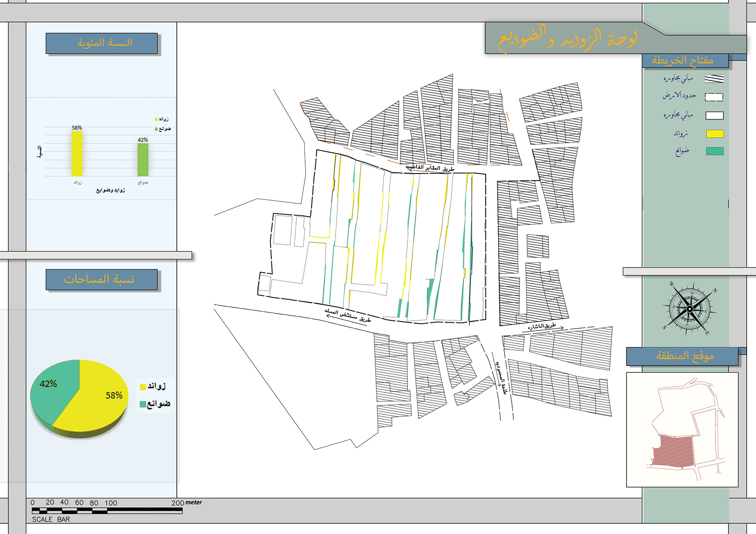Click the 'موقع المنطقة' title tab
Screen dimensions: 756x534
click(682, 356)
